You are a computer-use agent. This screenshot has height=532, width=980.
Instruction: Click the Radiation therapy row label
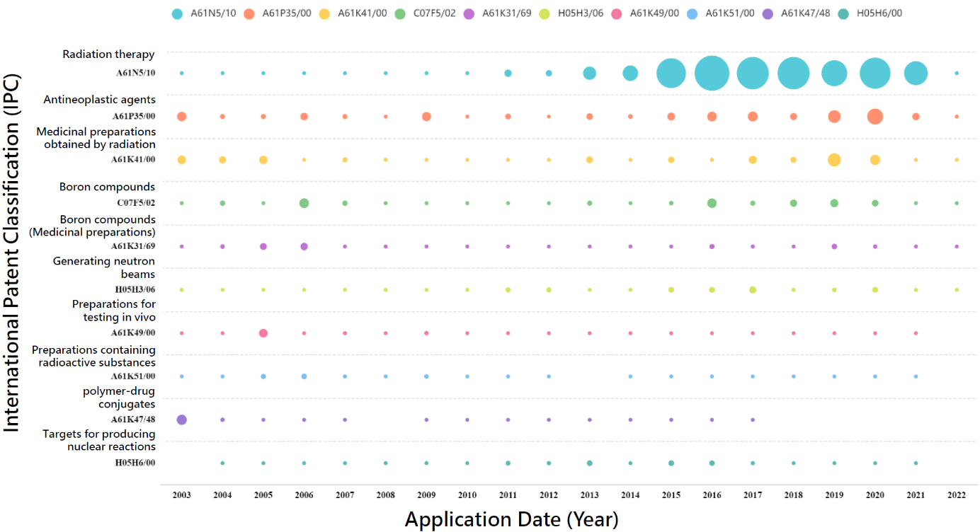point(108,54)
